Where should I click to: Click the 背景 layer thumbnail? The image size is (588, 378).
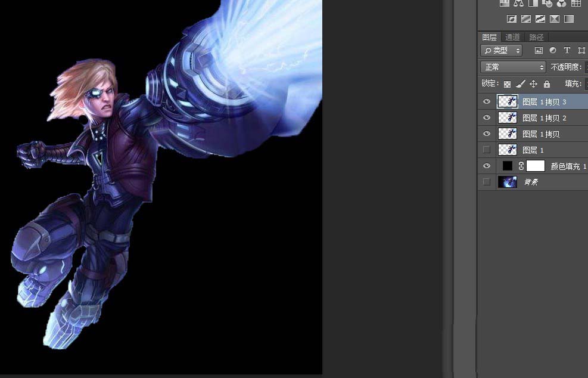point(508,182)
